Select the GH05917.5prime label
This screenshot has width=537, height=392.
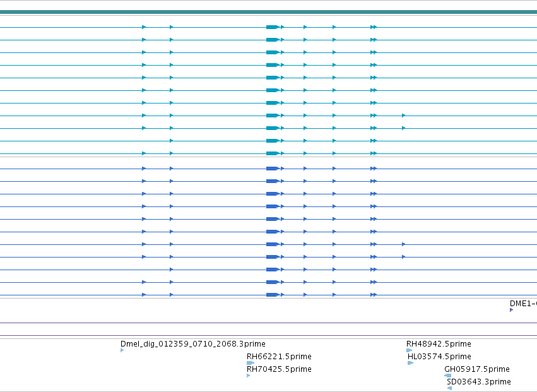477,369
